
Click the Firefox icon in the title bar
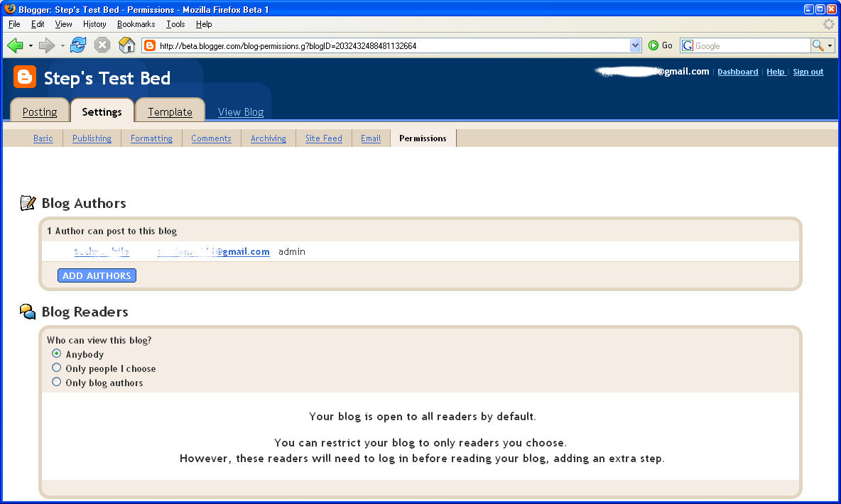click(x=10, y=9)
